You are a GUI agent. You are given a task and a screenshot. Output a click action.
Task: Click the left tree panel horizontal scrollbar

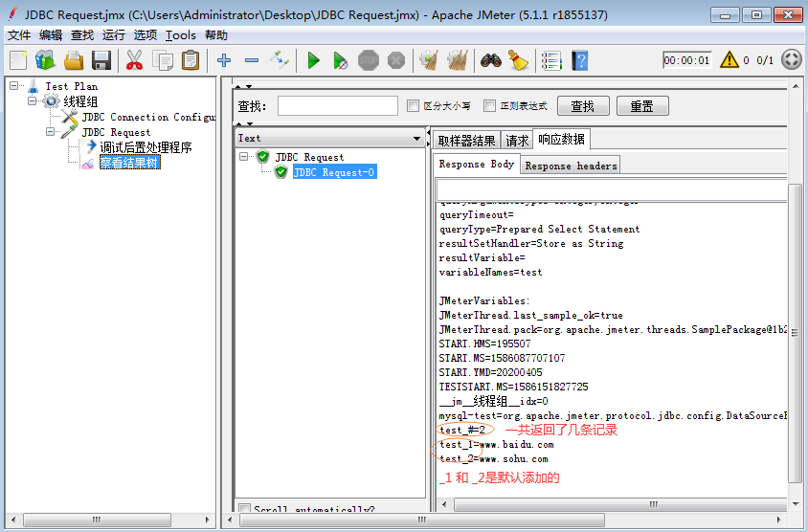pos(97,520)
